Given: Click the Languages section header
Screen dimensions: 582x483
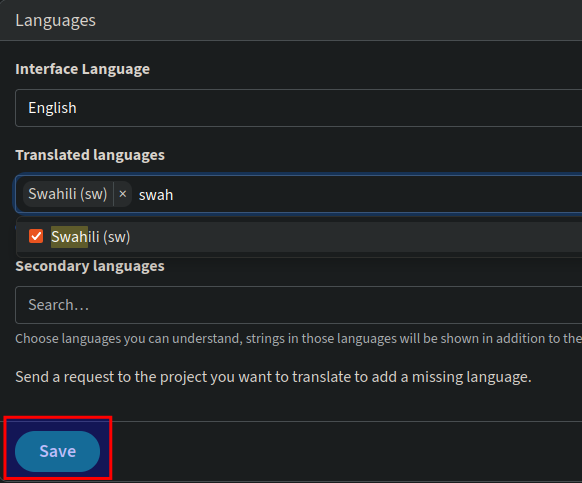Looking at the screenshot, I should click(56, 20).
